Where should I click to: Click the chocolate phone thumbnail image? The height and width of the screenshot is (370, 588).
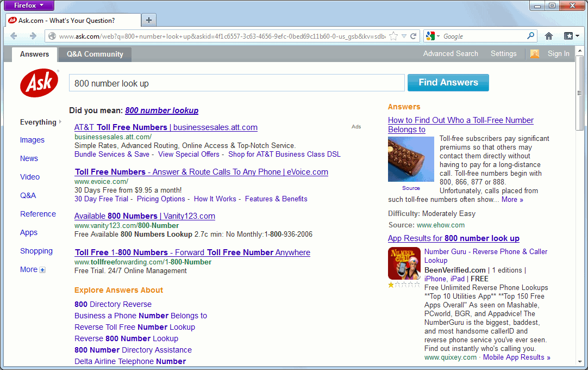click(411, 159)
